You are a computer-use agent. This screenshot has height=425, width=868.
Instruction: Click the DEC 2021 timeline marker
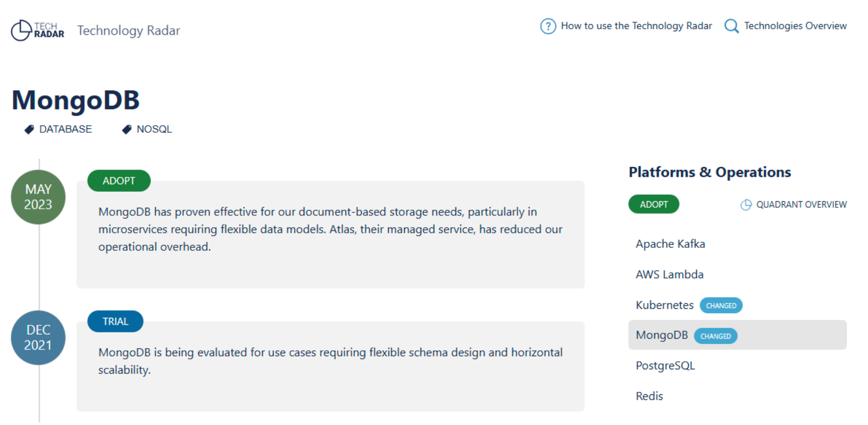(x=38, y=338)
